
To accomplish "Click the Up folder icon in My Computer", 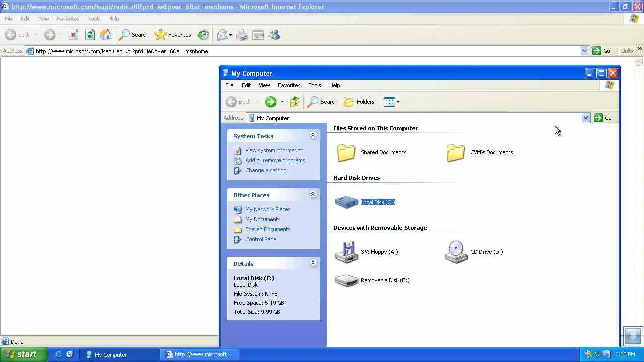I will click(295, 102).
